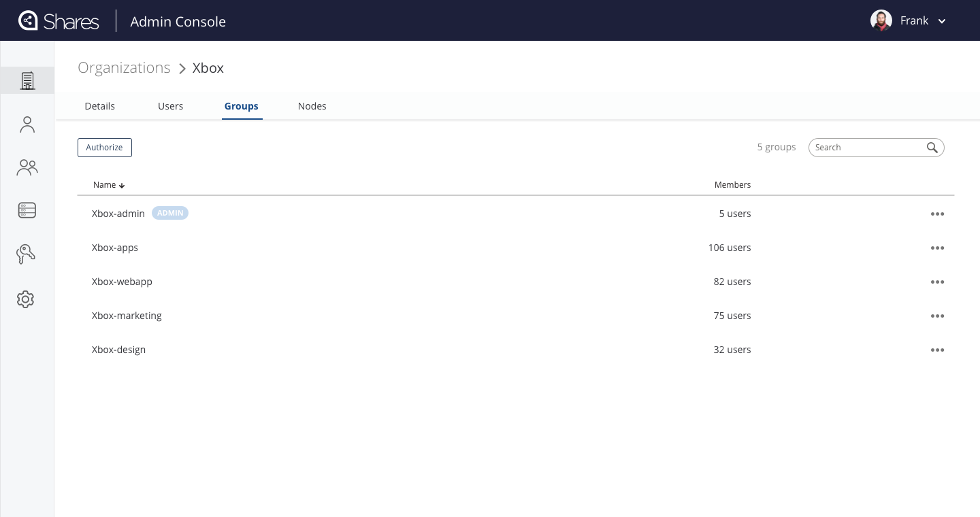Open the Users tab
The image size is (980, 517).
pyautogui.click(x=170, y=106)
